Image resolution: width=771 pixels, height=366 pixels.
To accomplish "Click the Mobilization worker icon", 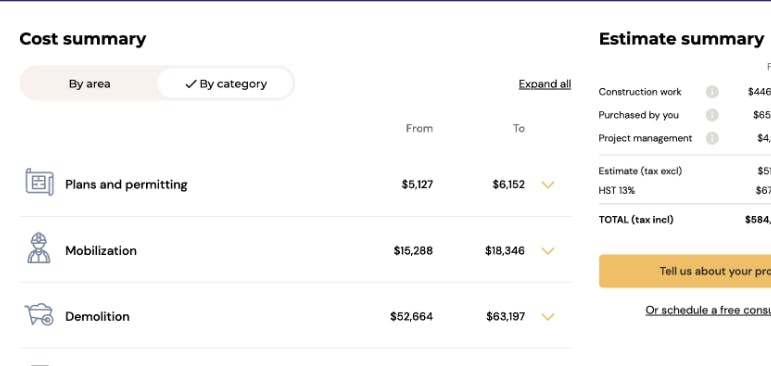I will (x=39, y=248).
